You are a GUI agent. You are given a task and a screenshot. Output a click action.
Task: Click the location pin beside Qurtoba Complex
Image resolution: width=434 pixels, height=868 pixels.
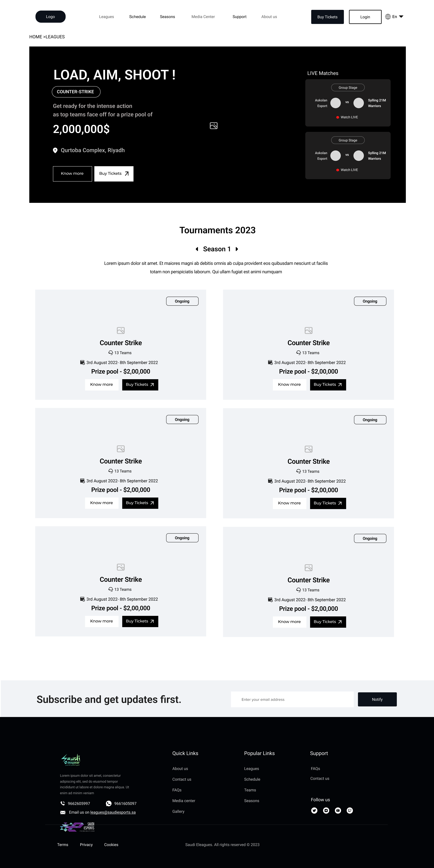[55, 150]
